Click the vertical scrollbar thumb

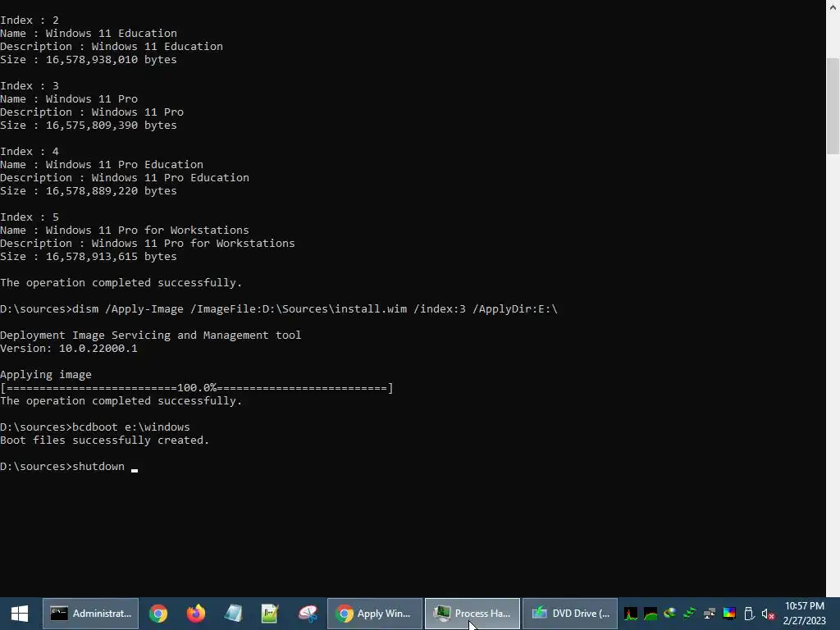tap(833, 106)
